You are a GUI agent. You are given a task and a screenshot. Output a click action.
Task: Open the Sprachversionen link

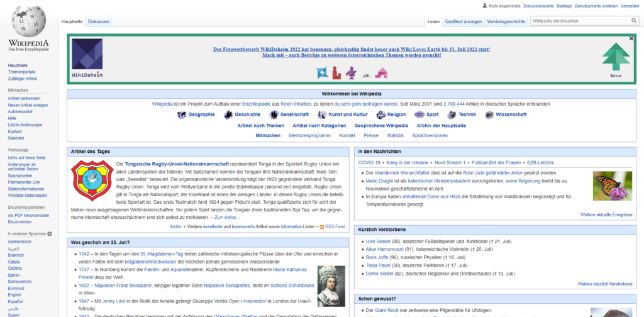pos(430,135)
